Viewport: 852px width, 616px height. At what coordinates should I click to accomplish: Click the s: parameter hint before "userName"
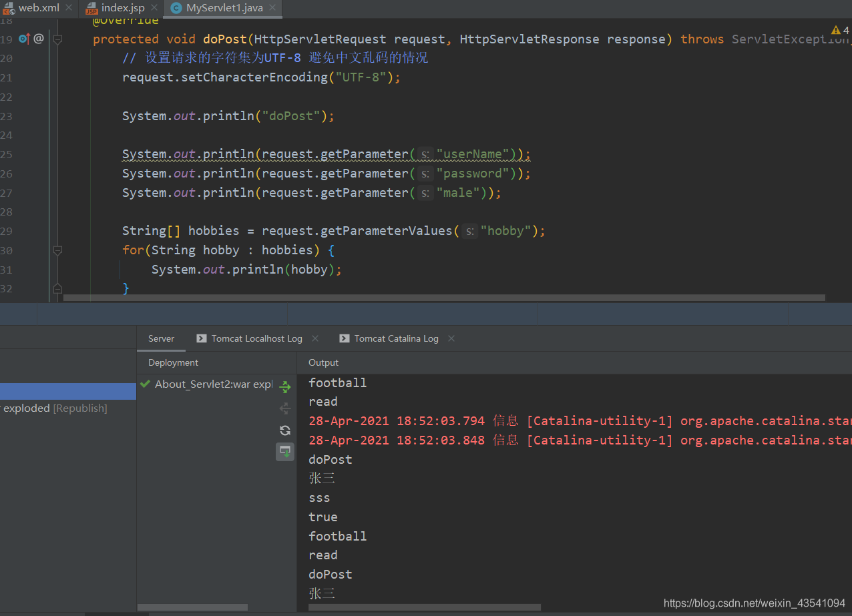click(x=425, y=155)
